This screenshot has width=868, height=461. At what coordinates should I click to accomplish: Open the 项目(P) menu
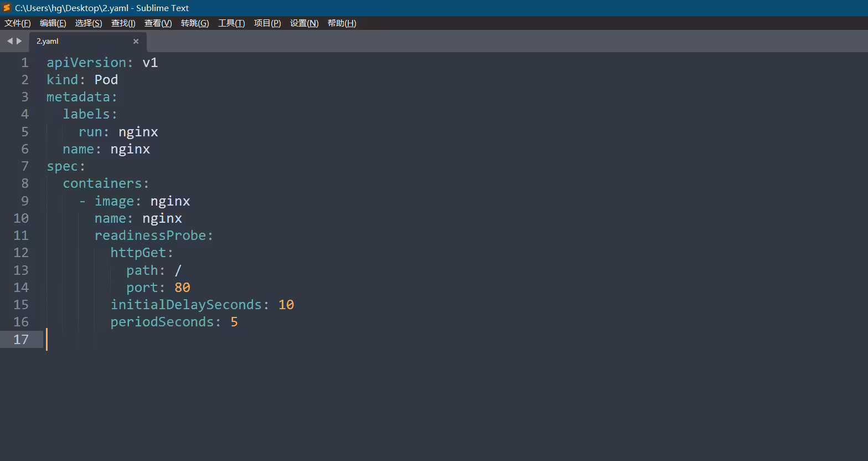coord(267,23)
